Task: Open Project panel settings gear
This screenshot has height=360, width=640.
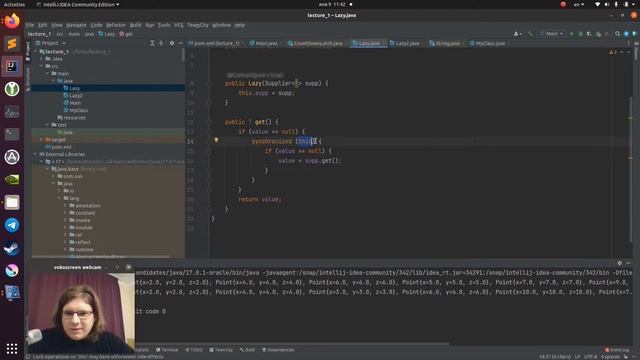Action: 172,43
